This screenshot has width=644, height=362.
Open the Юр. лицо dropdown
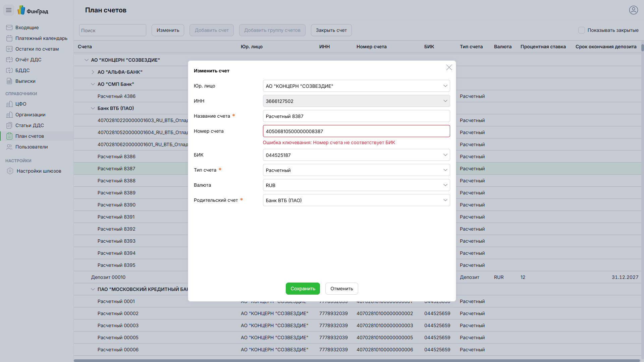click(x=356, y=86)
